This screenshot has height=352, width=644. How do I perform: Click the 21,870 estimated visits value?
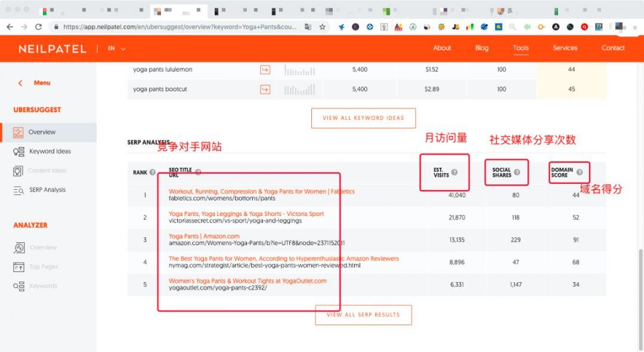point(457,217)
